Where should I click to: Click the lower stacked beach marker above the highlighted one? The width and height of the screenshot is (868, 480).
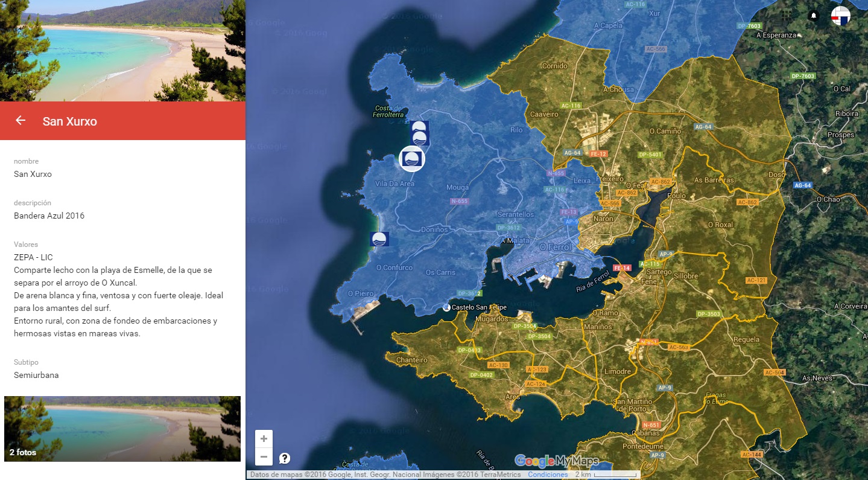[420, 139]
